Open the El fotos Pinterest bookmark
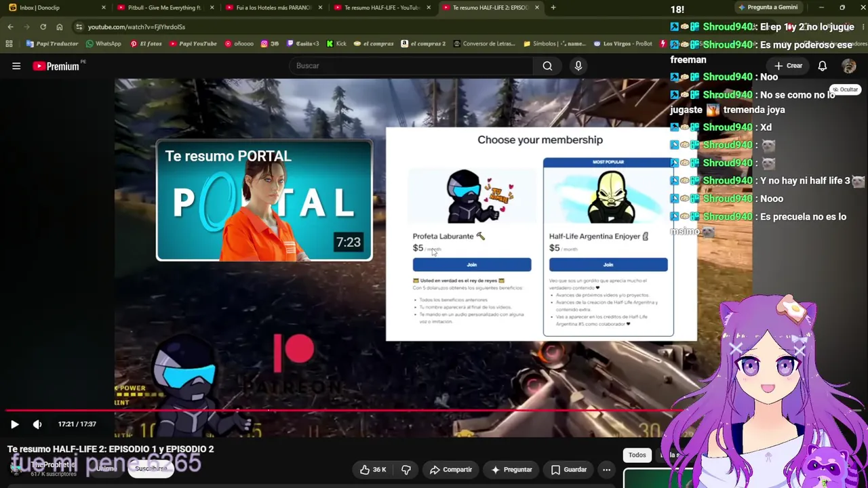This screenshot has width=868, height=488. click(x=146, y=44)
